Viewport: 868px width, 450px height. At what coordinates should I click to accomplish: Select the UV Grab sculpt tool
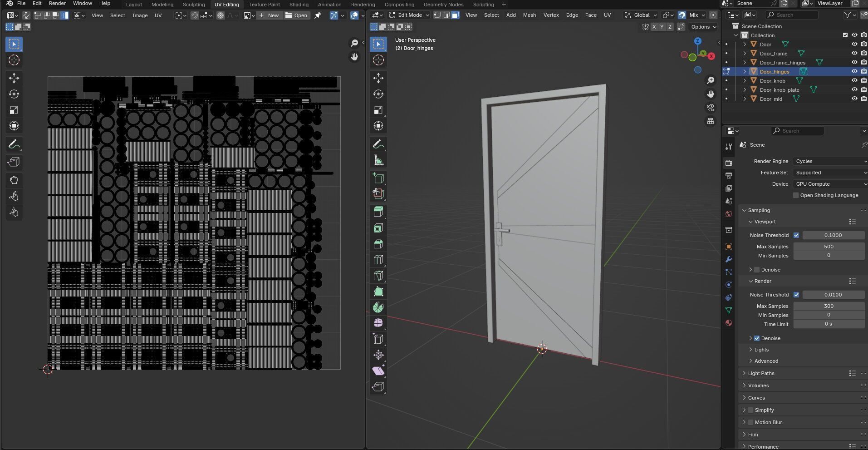pos(14,180)
